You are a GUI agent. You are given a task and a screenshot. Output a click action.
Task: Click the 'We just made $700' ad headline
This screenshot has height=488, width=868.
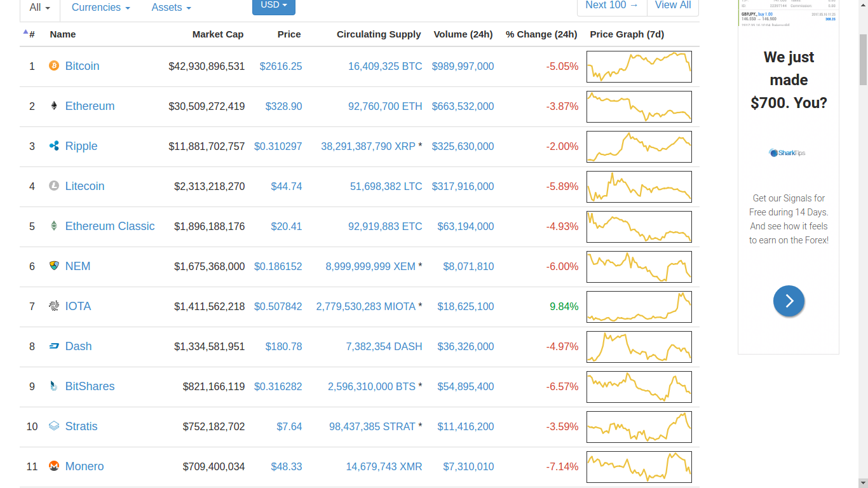pyautogui.click(x=789, y=80)
